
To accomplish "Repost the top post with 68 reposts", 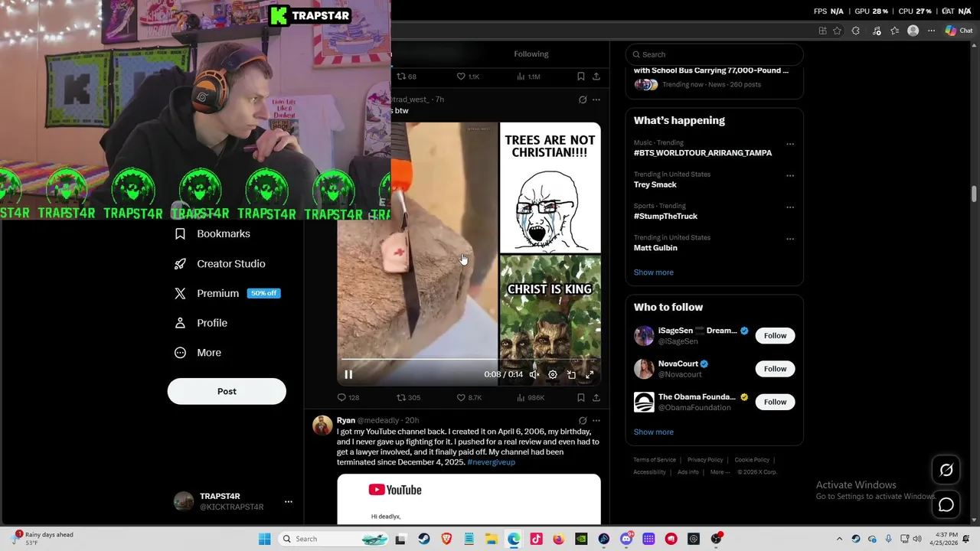I will click(x=407, y=77).
